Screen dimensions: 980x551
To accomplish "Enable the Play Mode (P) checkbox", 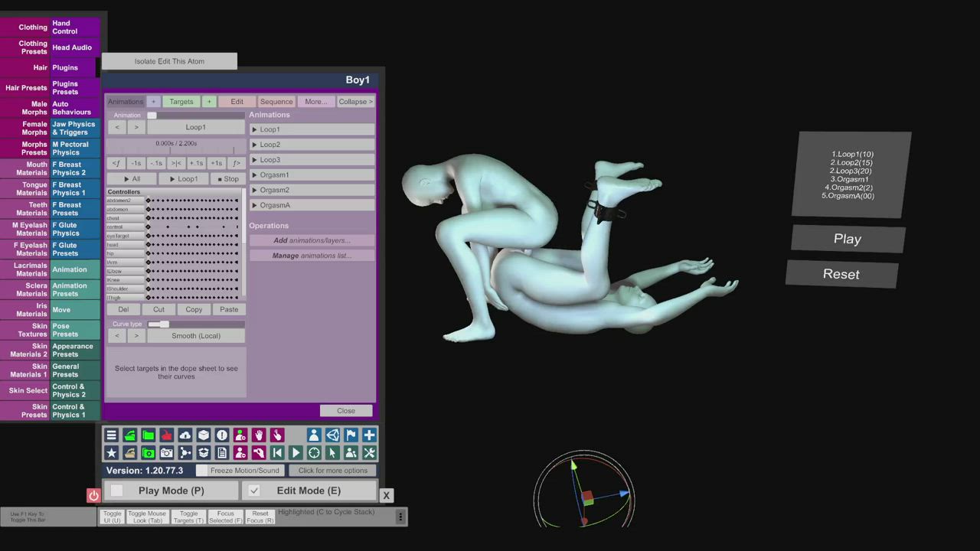I will [116, 491].
